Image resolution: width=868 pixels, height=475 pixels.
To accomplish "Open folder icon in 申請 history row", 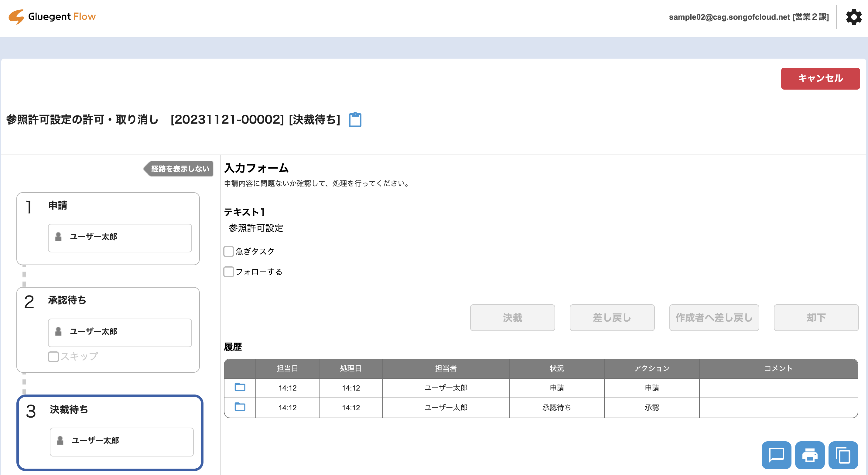I will tap(240, 387).
